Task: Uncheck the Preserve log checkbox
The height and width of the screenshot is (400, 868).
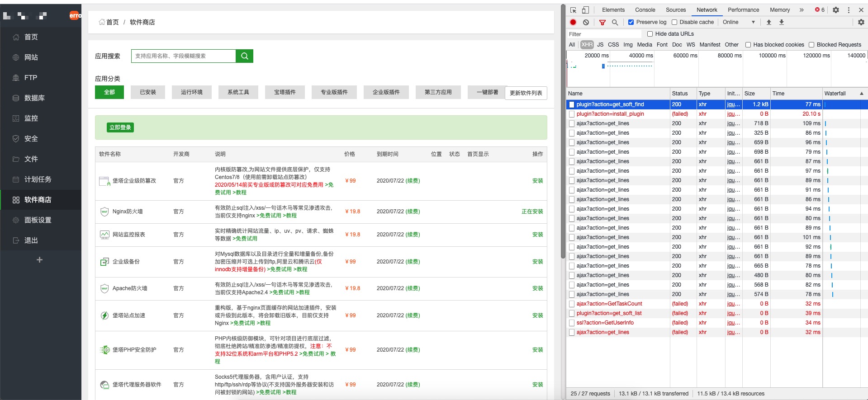Action: click(631, 22)
